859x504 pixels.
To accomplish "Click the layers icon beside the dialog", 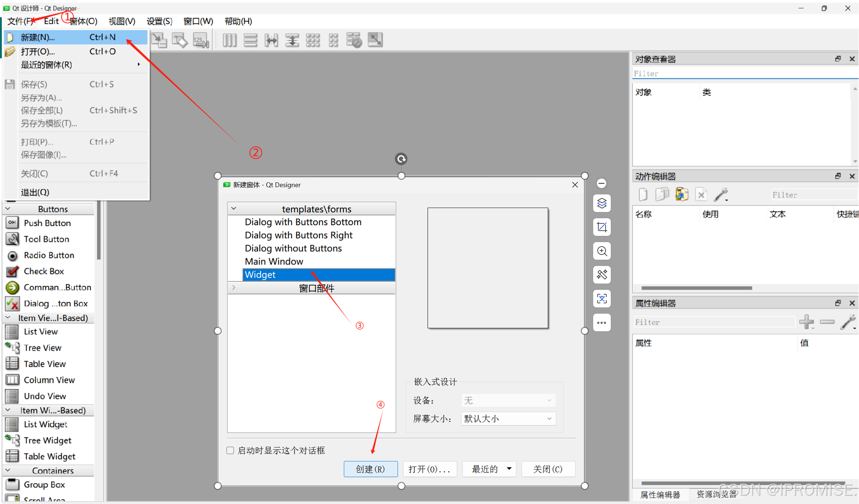I will tap(602, 203).
